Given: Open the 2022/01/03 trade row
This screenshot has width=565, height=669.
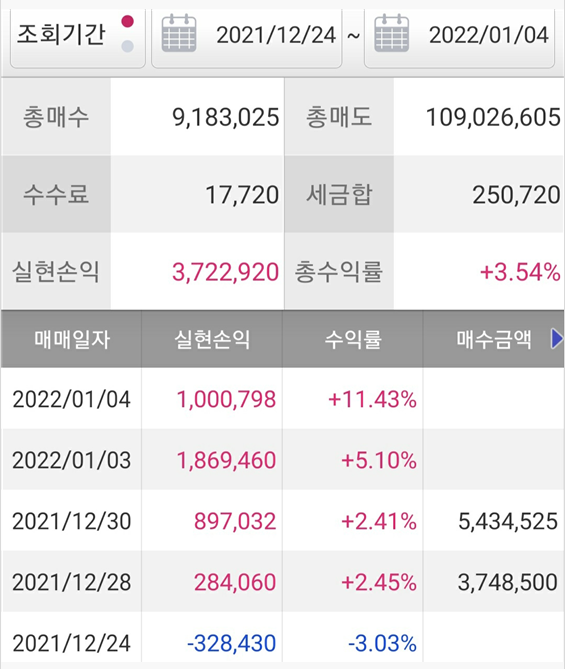Looking at the screenshot, I should pos(282,460).
